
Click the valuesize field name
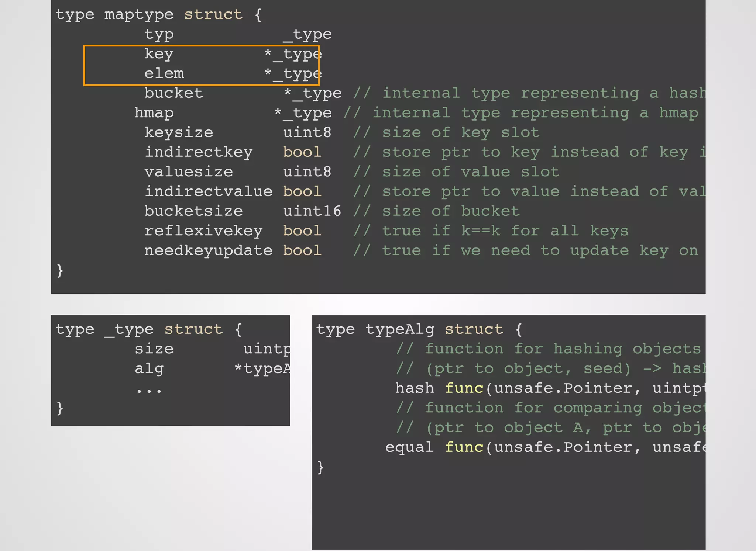point(189,172)
